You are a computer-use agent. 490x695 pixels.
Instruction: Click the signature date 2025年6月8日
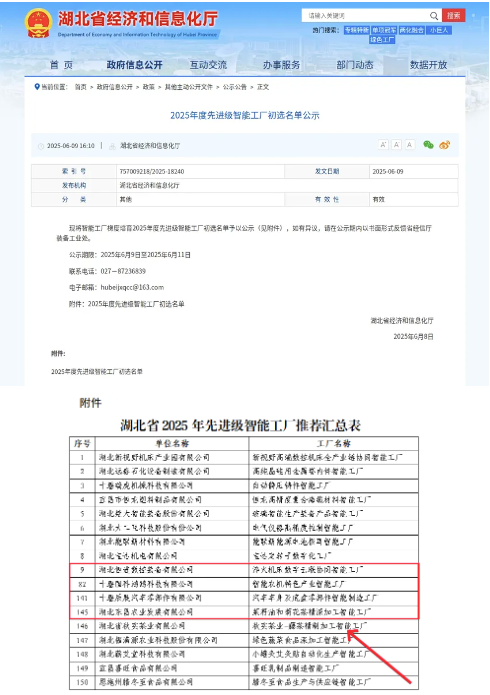click(x=413, y=337)
